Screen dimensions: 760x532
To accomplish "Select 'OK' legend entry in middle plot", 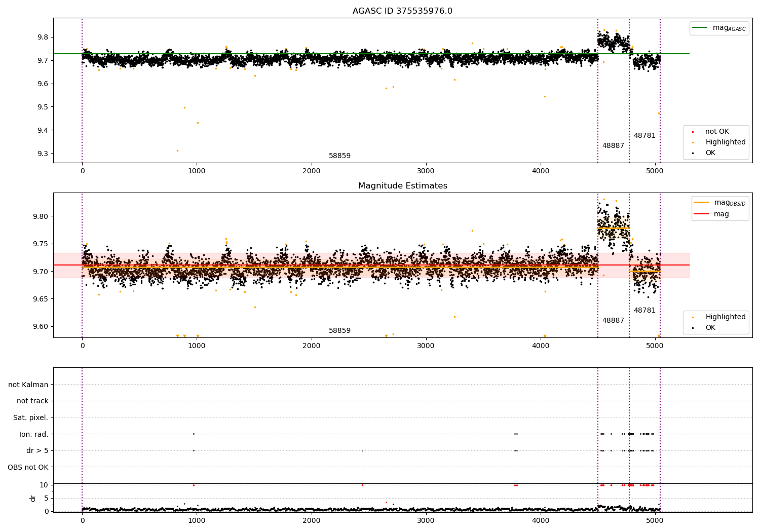I will click(710, 328).
